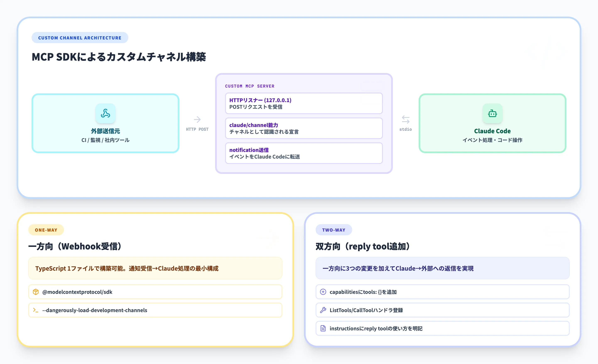Select the yellow TypeScript 1ファイル note bar
This screenshot has height=364, width=598.
pyautogui.click(x=155, y=268)
